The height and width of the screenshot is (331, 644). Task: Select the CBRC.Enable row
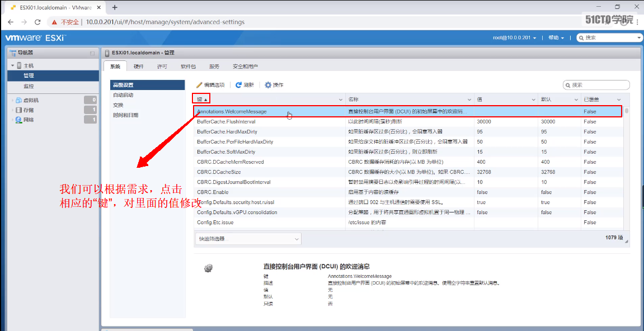[408, 192]
